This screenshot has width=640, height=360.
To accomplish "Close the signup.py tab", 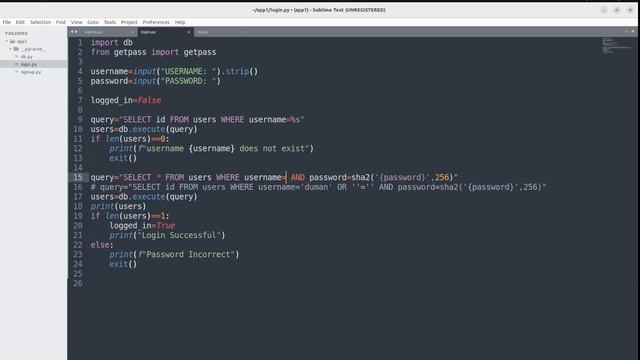I will pyautogui.click(x=132, y=32).
